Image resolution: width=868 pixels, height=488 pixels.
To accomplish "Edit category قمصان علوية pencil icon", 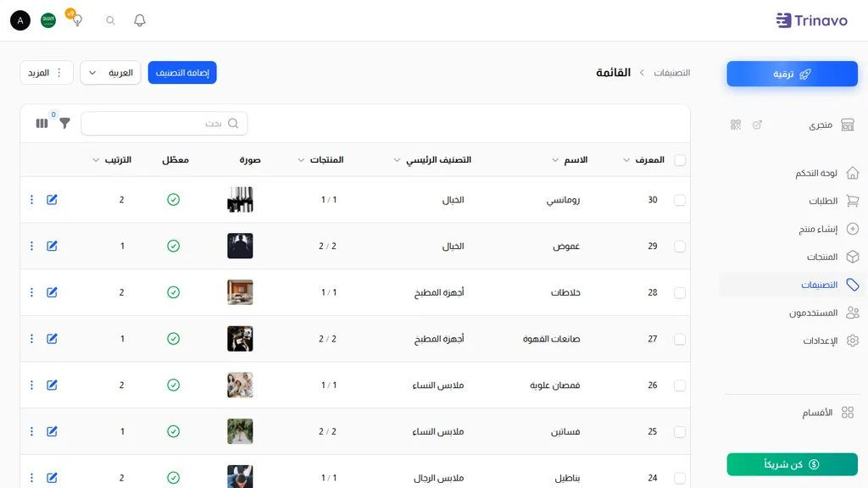I will pyautogui.click(x=52, y=385).
